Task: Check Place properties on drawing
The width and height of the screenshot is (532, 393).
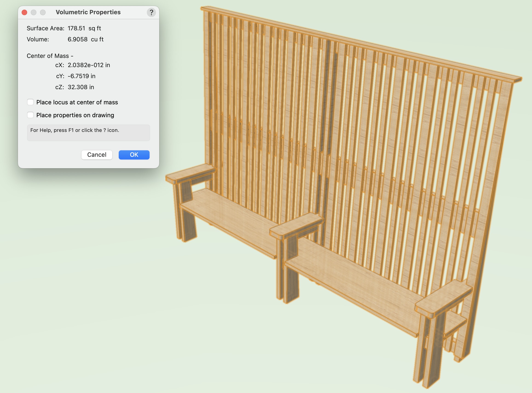Action: coord(30,115)
